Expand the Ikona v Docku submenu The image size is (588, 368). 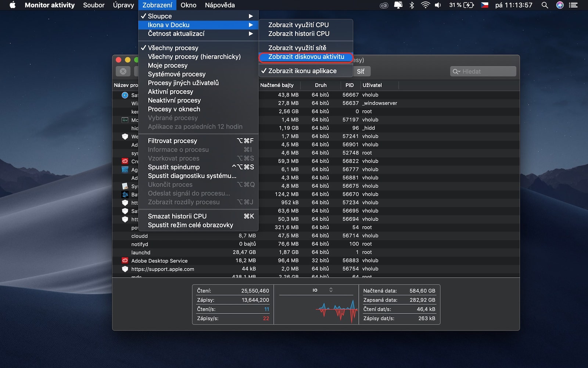[198, 25]
